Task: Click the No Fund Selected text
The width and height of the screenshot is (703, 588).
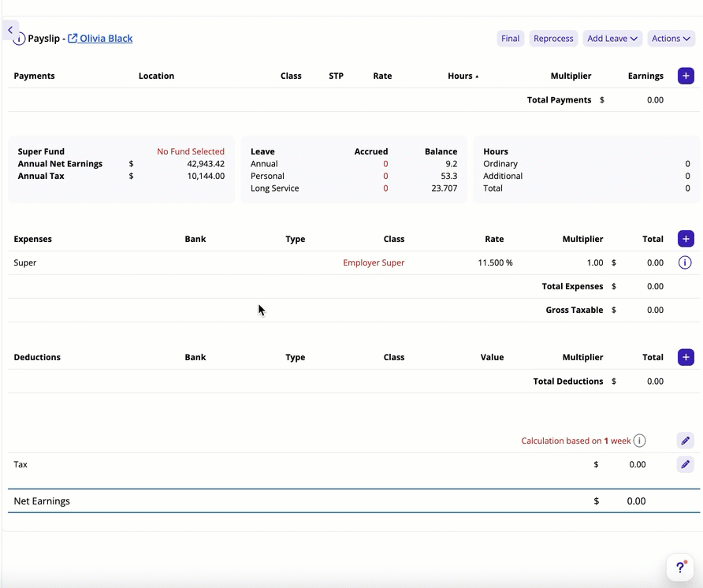Action: [191, 151]
